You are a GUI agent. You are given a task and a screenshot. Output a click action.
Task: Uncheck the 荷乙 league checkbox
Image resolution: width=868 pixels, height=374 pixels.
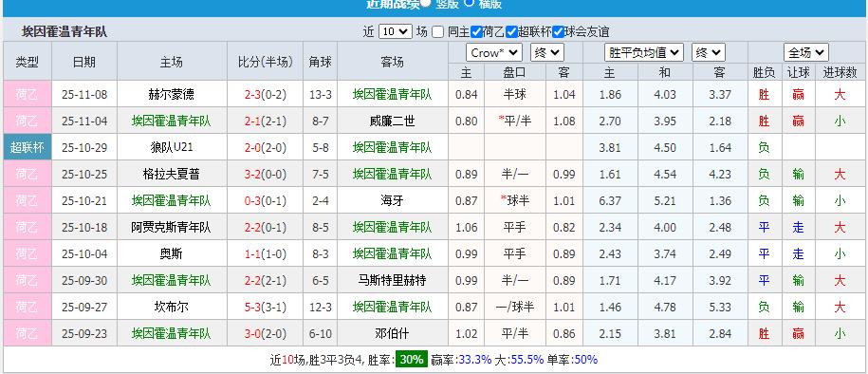(476, 31)
